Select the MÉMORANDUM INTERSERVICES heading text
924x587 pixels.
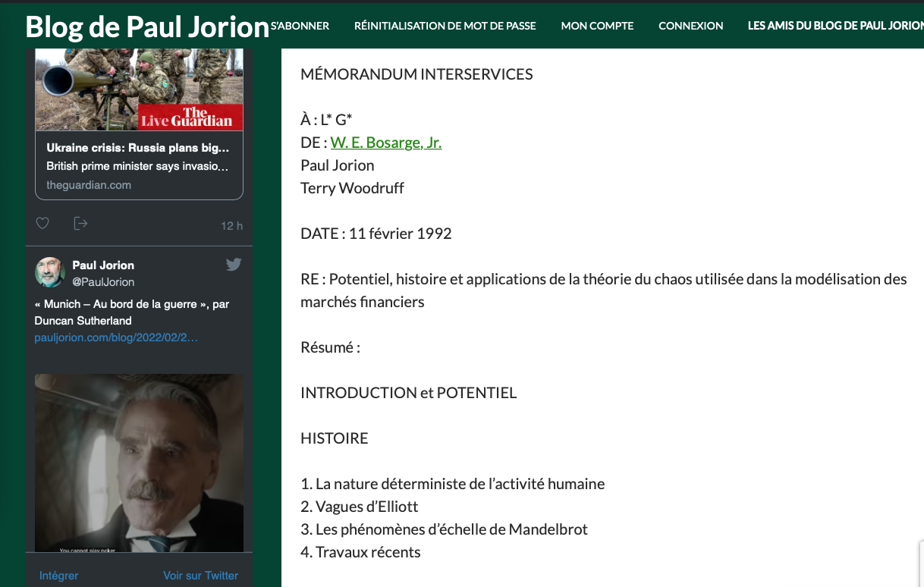(x=416, y=74)
